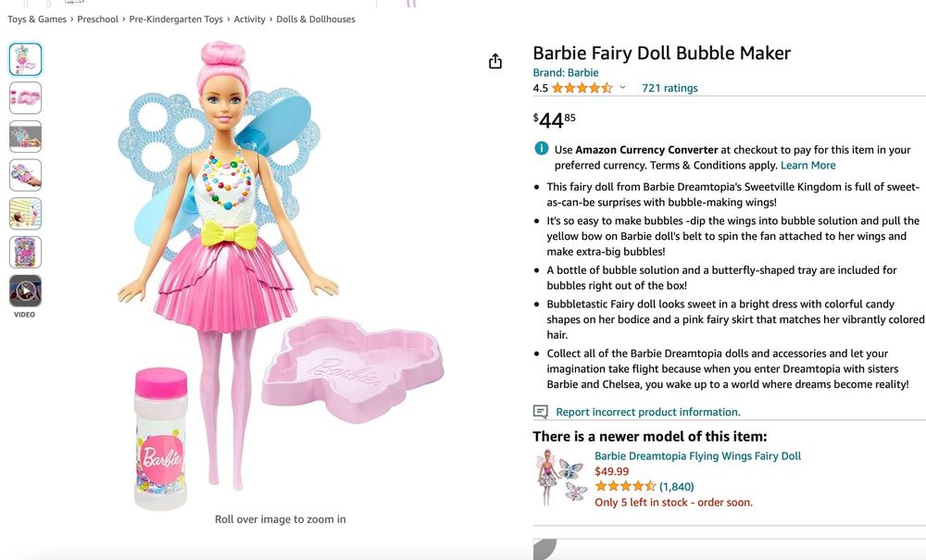Image resolution: width=926 pixels, height=560 pixels.
Task: Click the 4.5 star rating icons
Action: click(582, 89)
